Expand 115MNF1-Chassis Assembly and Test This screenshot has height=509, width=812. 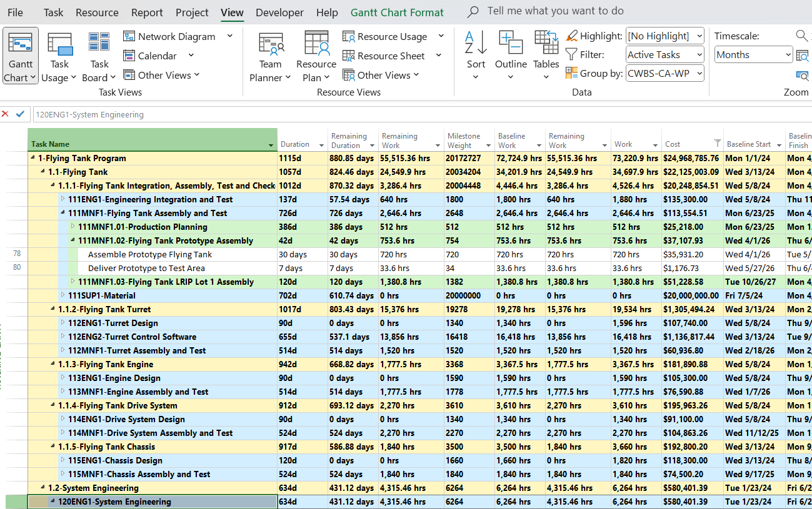tap(63, 474)
